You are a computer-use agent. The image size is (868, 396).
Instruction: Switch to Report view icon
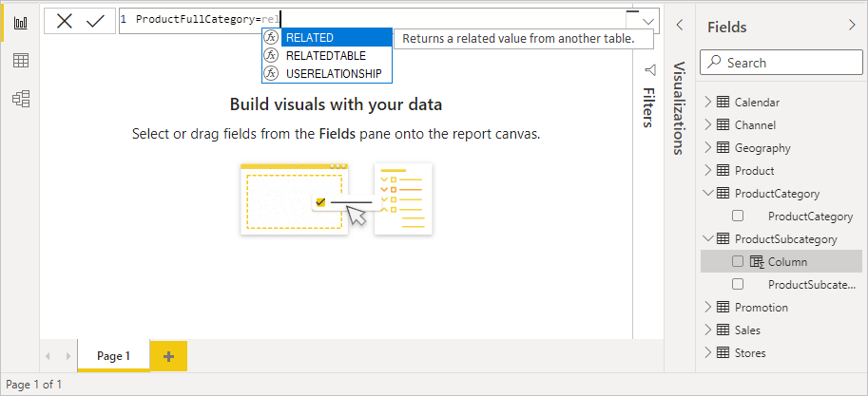tap(20, 23)
